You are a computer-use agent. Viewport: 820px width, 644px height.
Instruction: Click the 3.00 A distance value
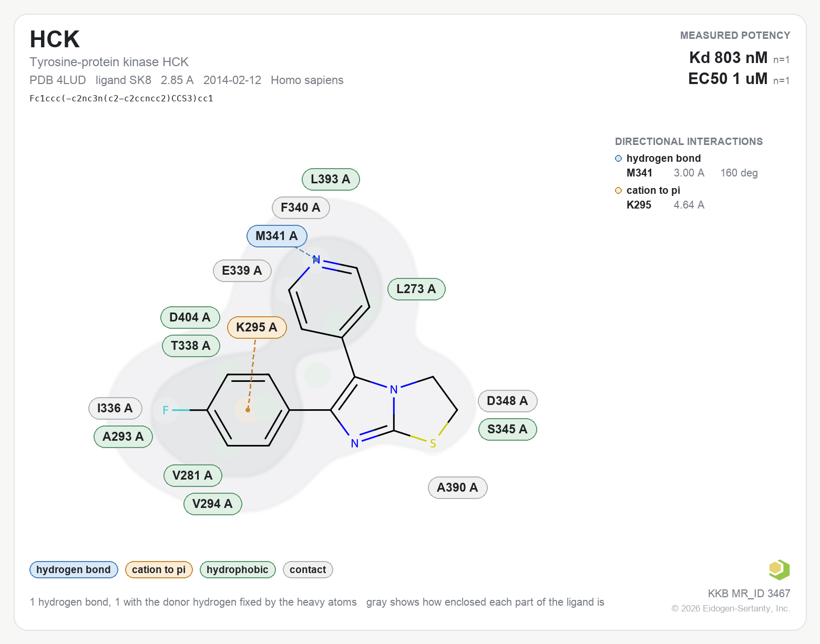689,173
